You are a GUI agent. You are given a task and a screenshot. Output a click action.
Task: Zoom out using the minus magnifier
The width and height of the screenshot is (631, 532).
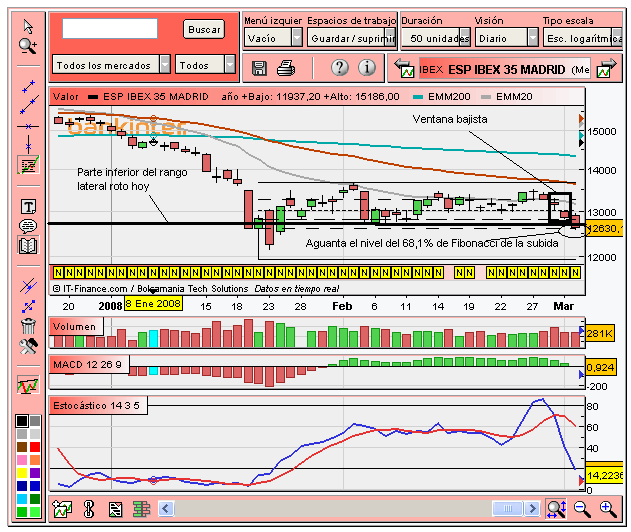pyautogui.click(x=582, y=509)
